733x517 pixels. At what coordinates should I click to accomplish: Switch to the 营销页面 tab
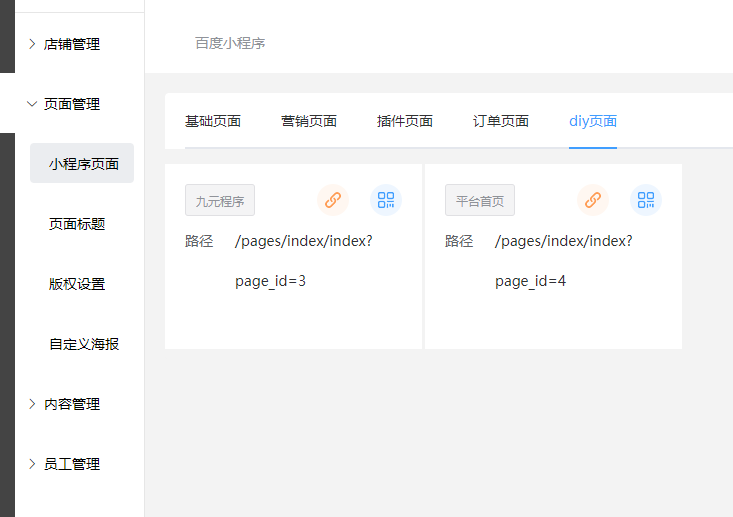(x=309, y=122)
